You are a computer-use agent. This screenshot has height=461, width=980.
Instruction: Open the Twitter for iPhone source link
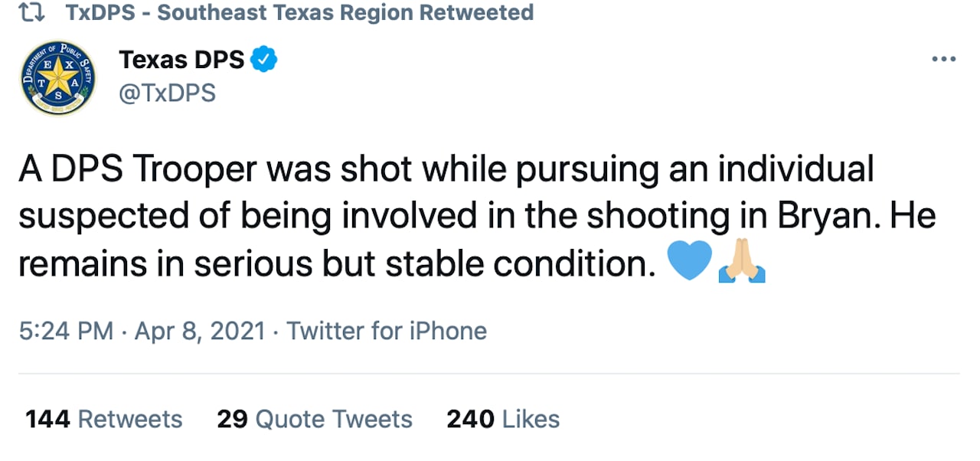click(x=387, y=331)
